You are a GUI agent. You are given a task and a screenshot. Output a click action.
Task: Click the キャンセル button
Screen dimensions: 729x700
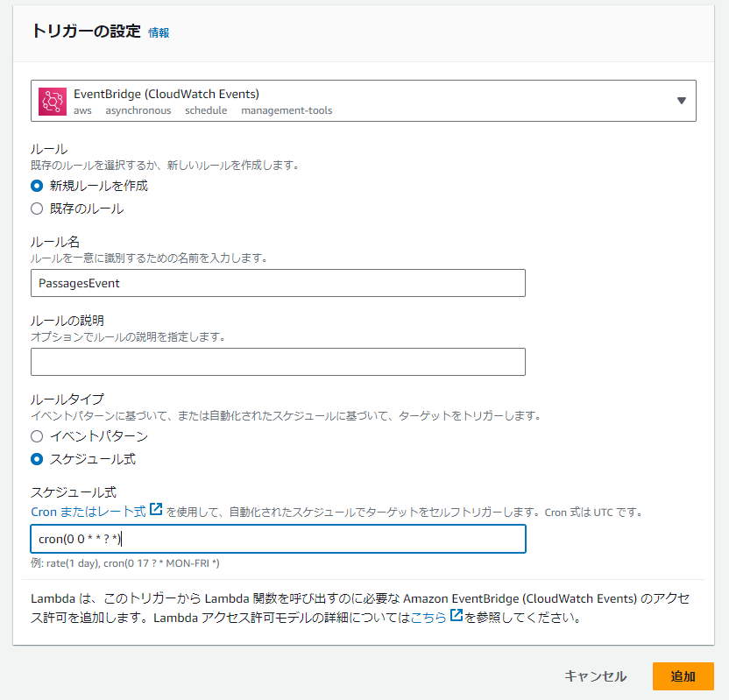pos(596,676)
